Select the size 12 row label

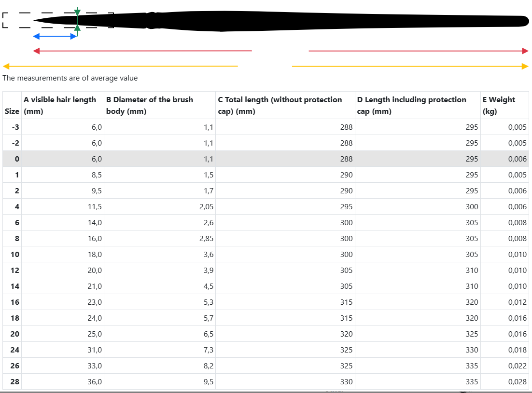(x=15, y=271)
